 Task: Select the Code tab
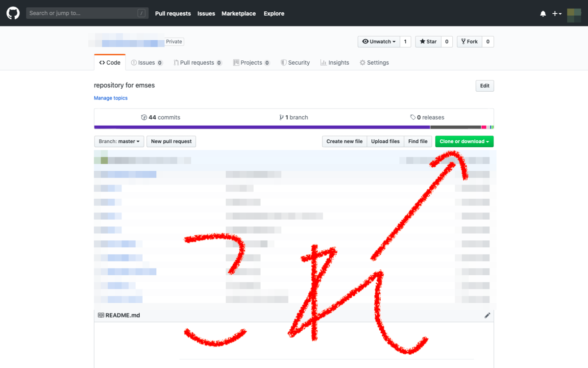click(x=110, y=63)
